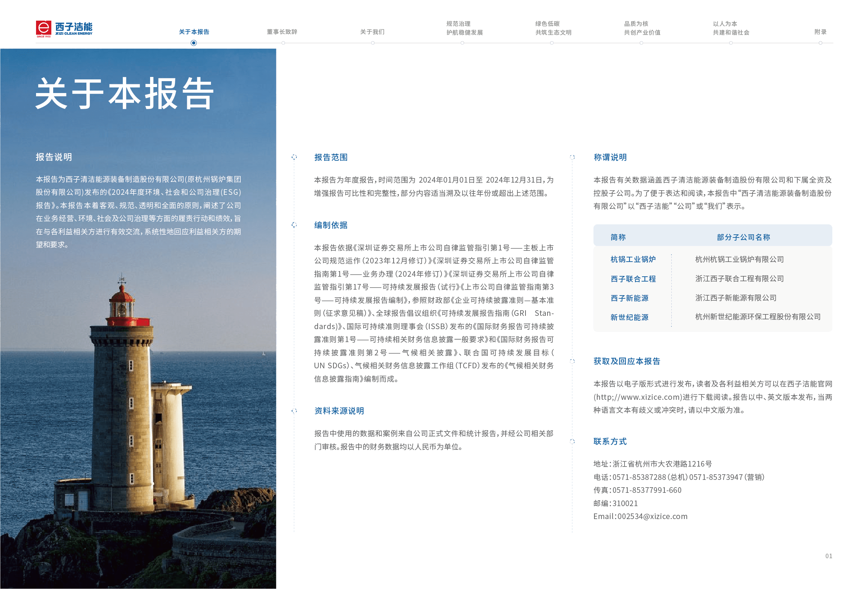Click the bullet icon beside 资料来源说明
The width and height of the screenshot is (868, 589).
coord(294,411)
